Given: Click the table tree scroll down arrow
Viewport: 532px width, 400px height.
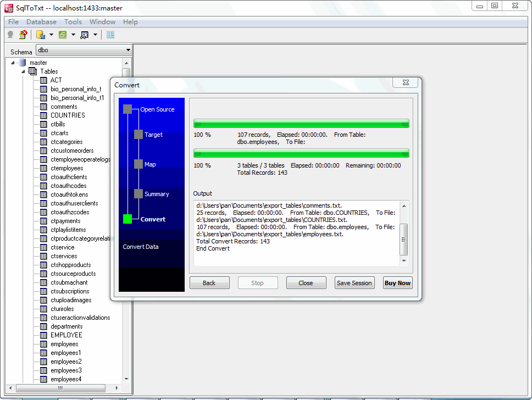Looking at the screenshot, I should tap(126, 379).
